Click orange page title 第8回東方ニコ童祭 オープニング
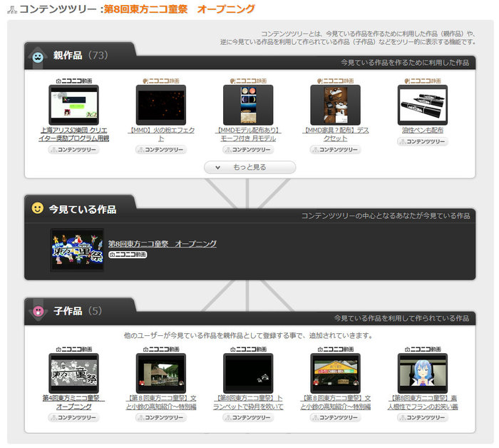 (180, 9)
